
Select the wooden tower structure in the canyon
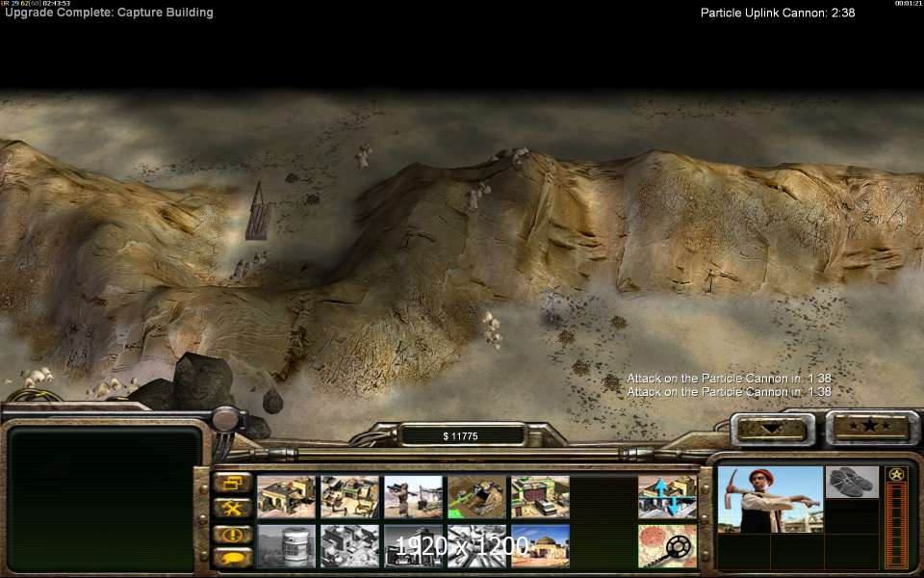[259, 211]
